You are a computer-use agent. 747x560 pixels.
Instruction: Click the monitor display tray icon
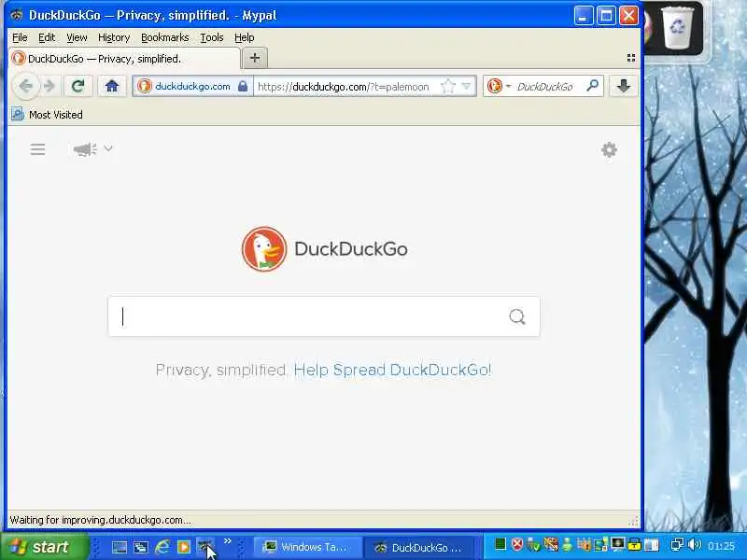618,544
